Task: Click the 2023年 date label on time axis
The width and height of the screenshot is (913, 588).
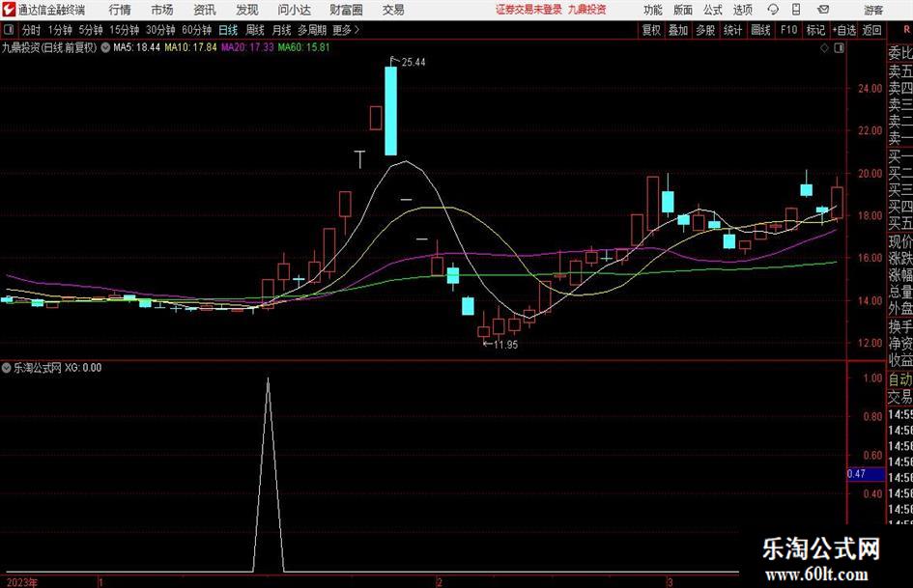Action: (21, 582)
